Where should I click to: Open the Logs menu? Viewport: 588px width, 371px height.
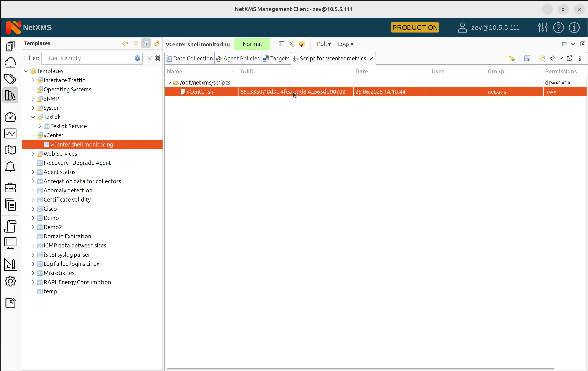345,44
